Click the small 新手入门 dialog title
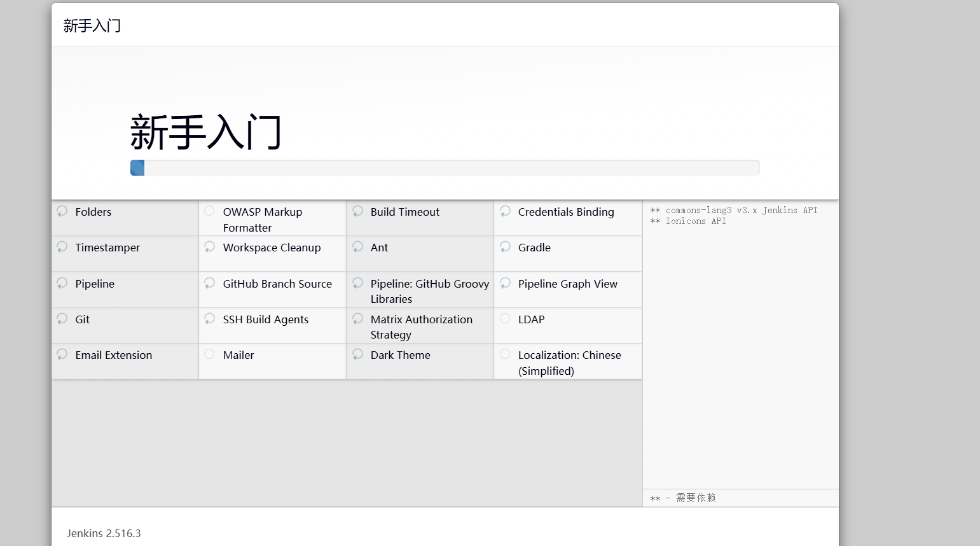 click(92, 25)
